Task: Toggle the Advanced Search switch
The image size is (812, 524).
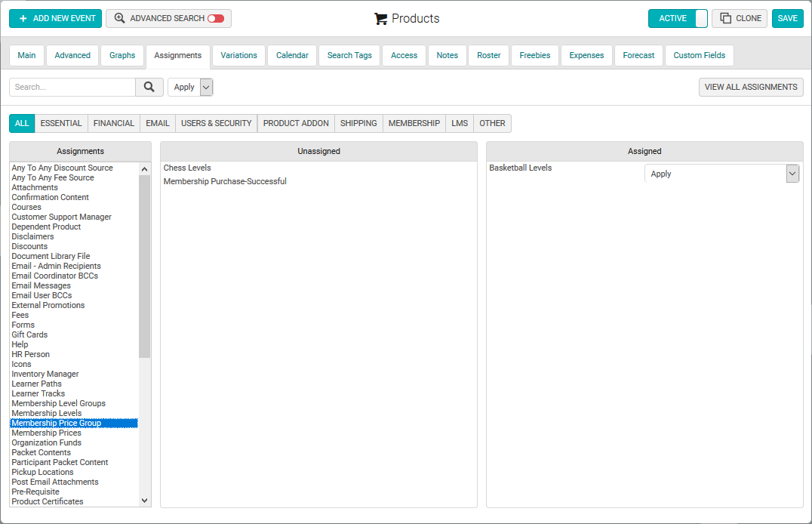Action: click(x=216, y=19)
